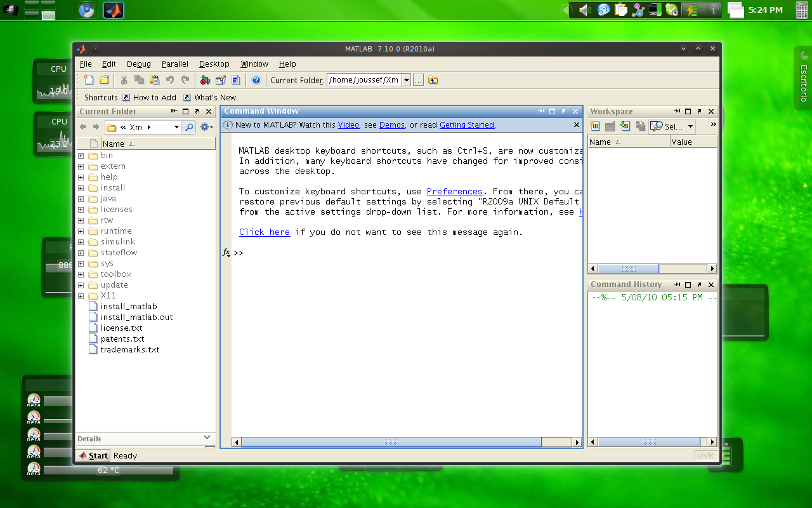Open the Current Folder gear actions menu
The width and height of the screenshot is (812, 508).
coord(206,127)
